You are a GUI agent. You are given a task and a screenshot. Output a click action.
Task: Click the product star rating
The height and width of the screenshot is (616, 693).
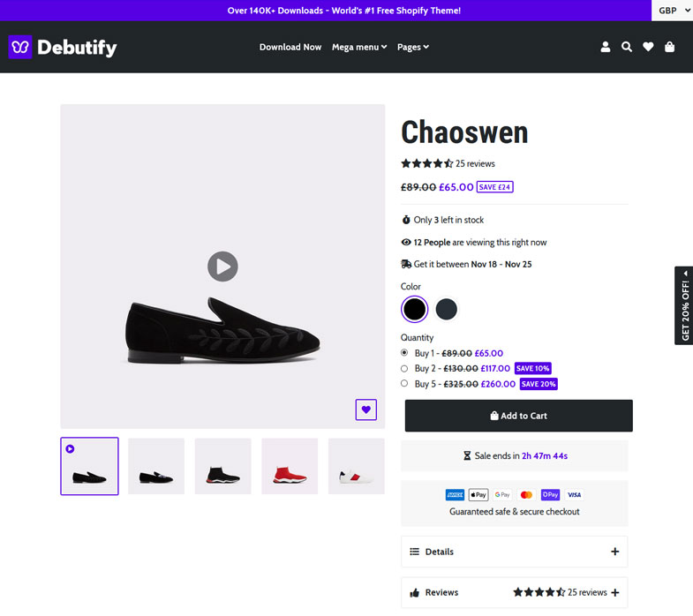pyautogui.click(x=427, y=163)
